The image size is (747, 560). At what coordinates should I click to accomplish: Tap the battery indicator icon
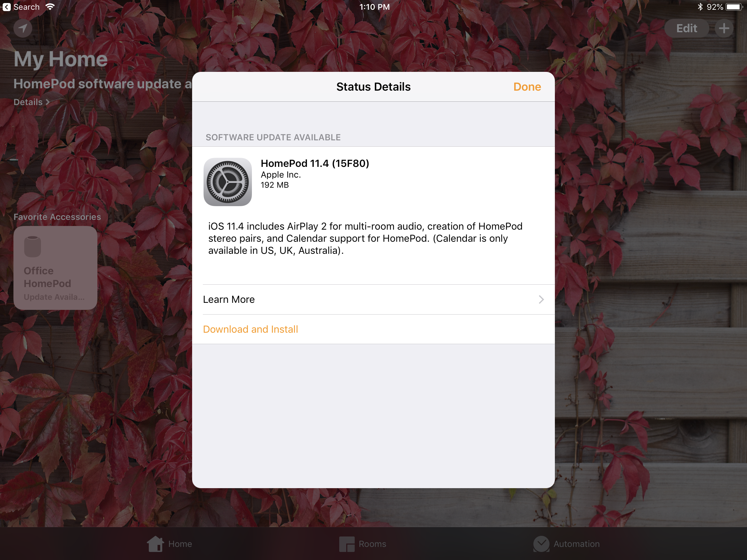tap(734, 7)
